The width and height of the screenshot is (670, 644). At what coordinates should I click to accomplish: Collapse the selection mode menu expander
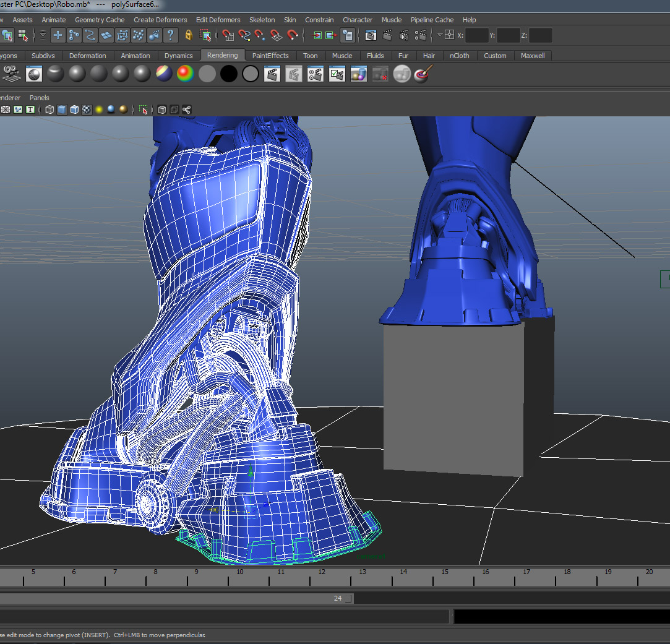(x=43, y=35)
